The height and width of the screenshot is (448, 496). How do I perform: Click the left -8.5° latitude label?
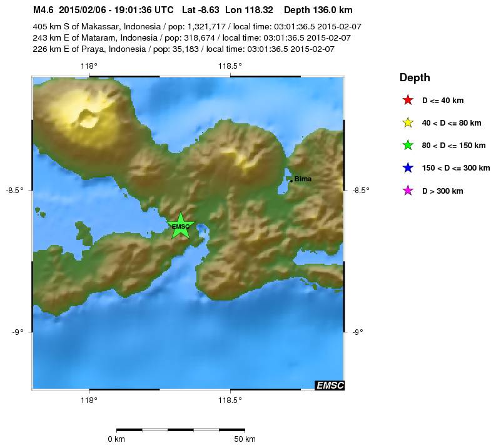14,190
